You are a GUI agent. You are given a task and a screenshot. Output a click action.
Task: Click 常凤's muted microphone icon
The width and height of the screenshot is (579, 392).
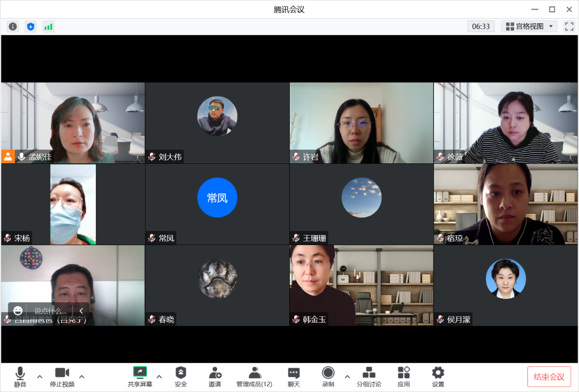152,238
